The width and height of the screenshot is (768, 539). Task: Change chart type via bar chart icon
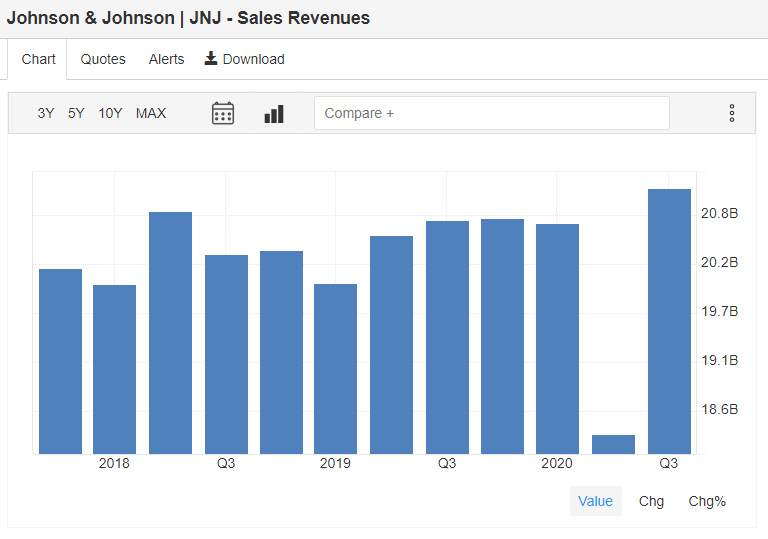point(274,114)
